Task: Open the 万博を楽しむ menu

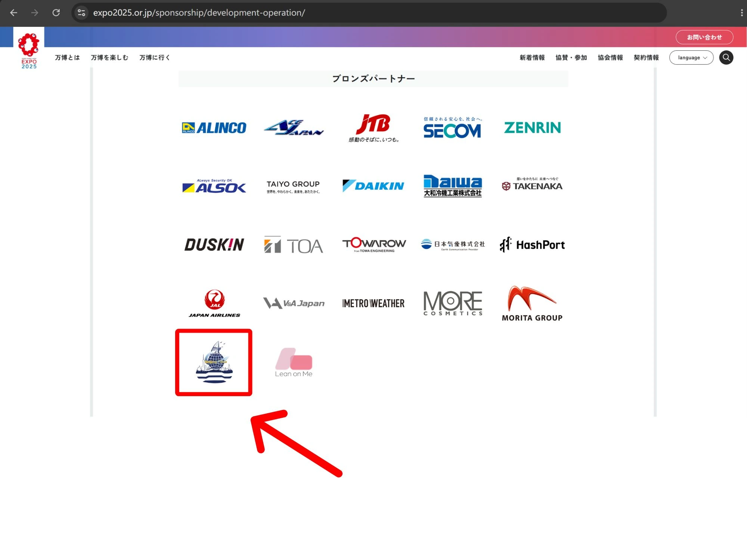Action: (x=109, y=57)
